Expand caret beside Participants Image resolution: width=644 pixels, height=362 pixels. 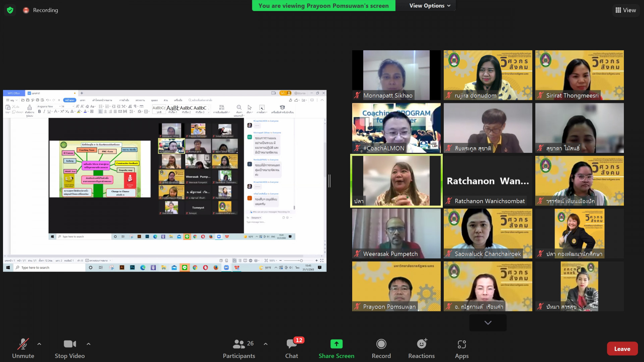click(x=266, y=344)
